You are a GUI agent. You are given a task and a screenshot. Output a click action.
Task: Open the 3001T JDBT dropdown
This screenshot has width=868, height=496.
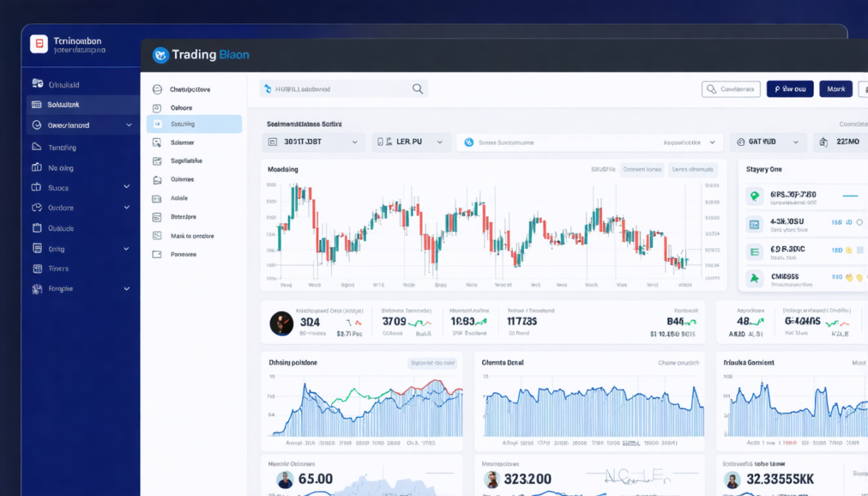click(x=312, y=142)
